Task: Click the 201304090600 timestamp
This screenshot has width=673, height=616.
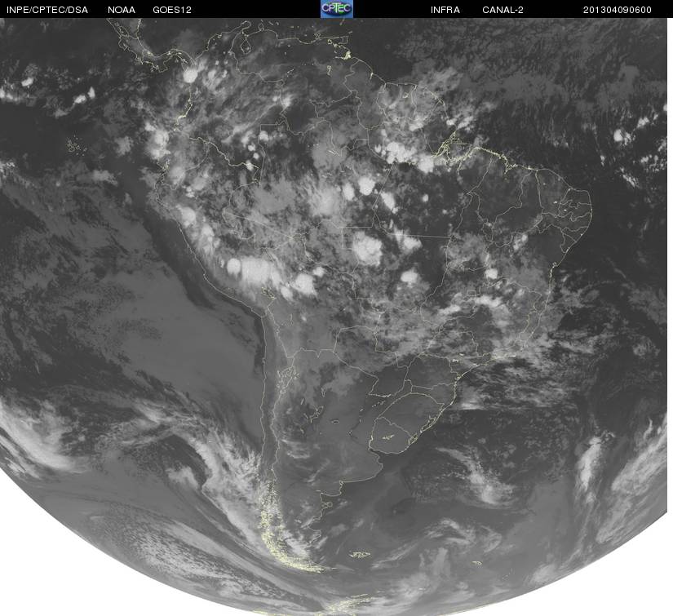Action: 618,10
